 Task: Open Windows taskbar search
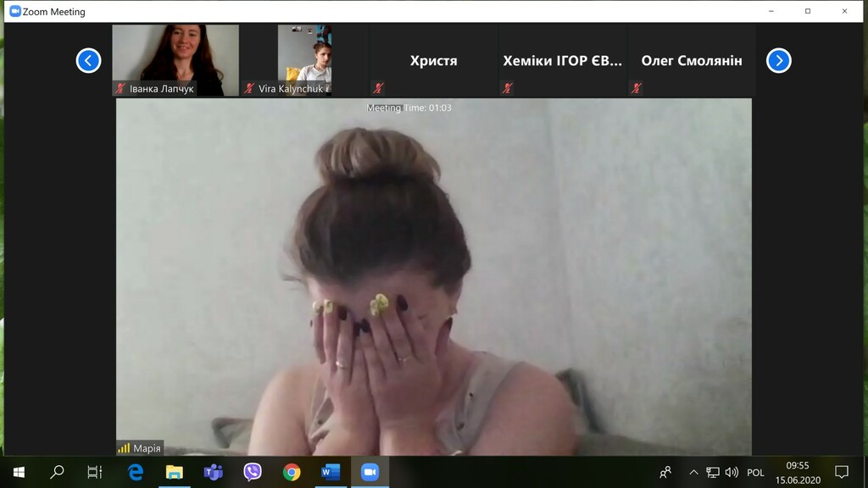point(57,472)
